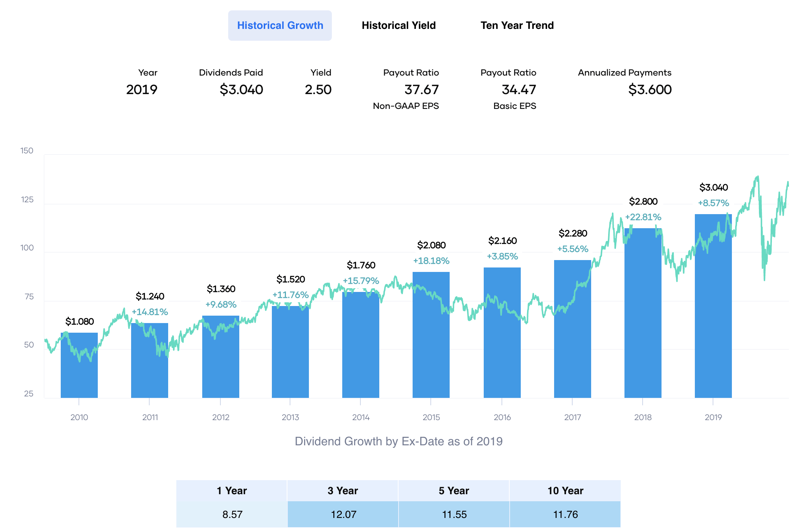Click the 11.55 five-year growth cell
Image resolution: width=803 pixels, height=532 pixels.
click(x=454, y=515)
